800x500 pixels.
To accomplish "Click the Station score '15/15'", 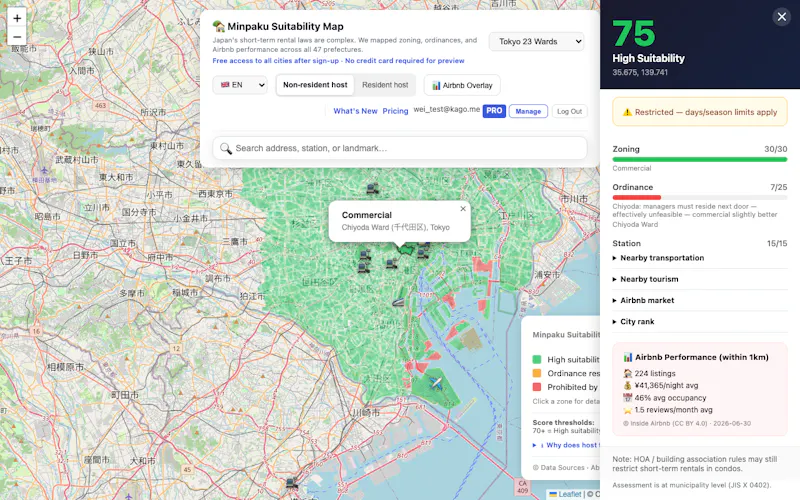I will 777,243.
